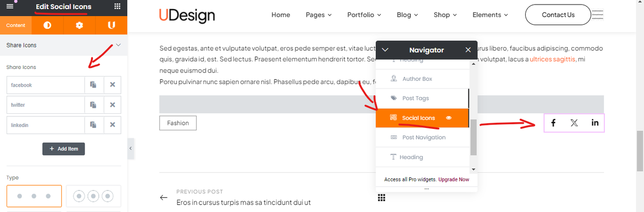Select the linkedin share item

(x=45, y=124)
